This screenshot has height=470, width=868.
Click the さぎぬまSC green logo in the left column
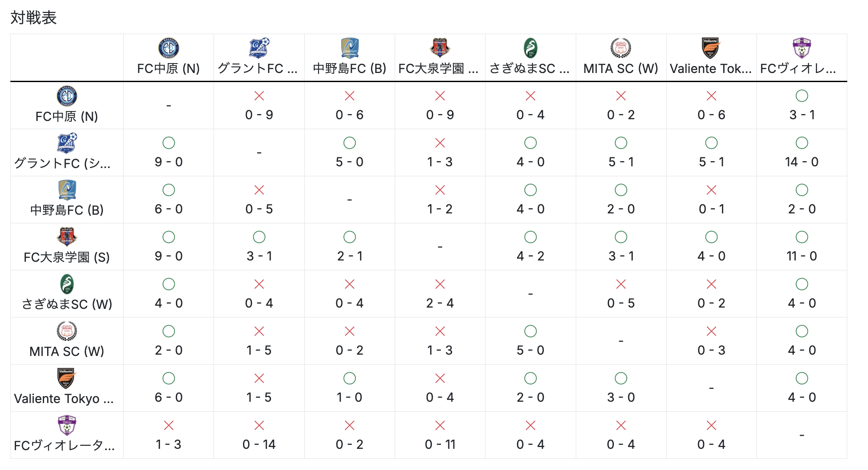(67, 284)
